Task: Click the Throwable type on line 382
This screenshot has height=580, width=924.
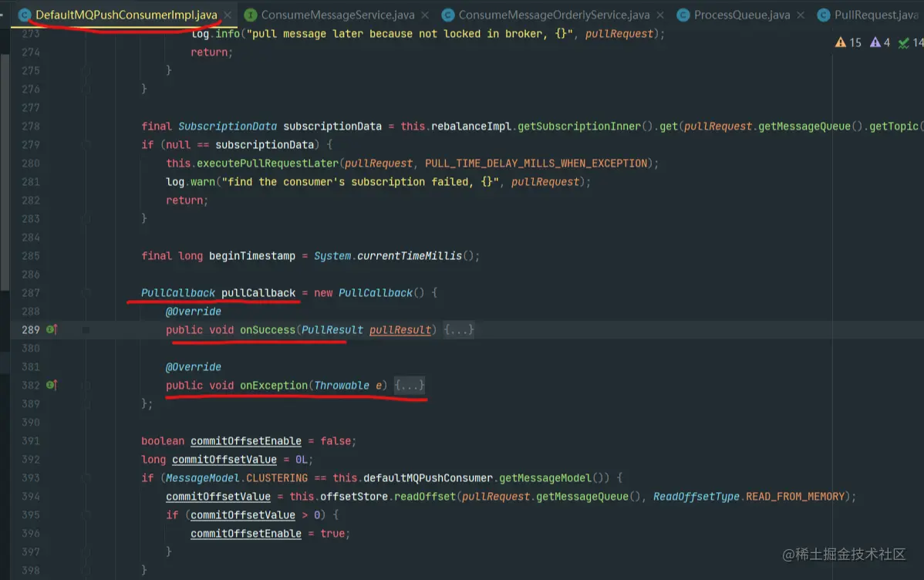Action: click(x=342, y=385)
